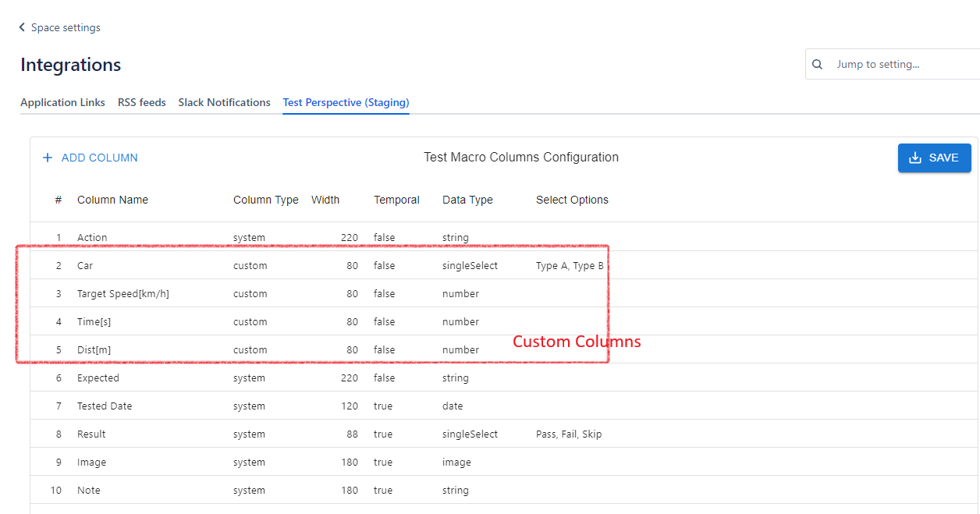The width and height of the screenshot is (980, 514).
Task: Select the width value 220 for Action
Action: click(x=349, y=237)
